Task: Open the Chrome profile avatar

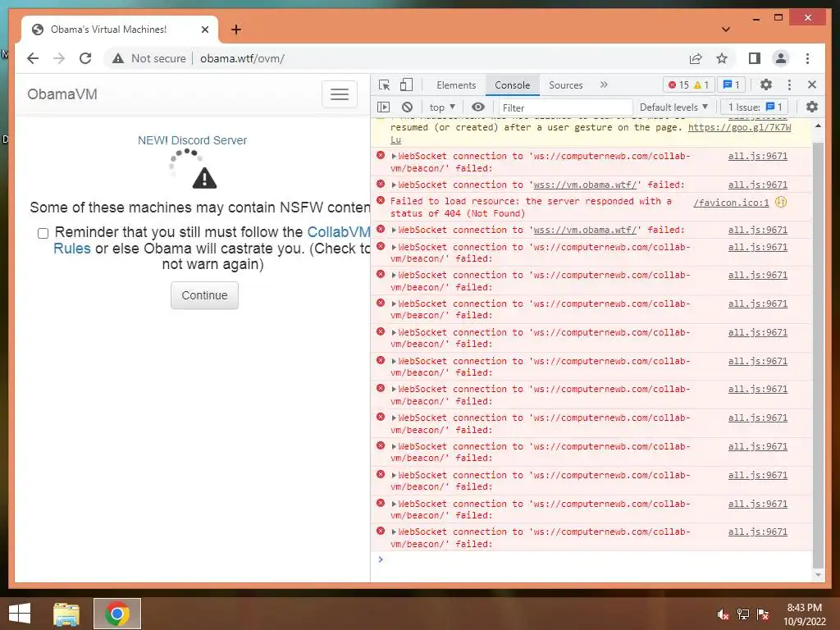Action: [x=781, y=58]
